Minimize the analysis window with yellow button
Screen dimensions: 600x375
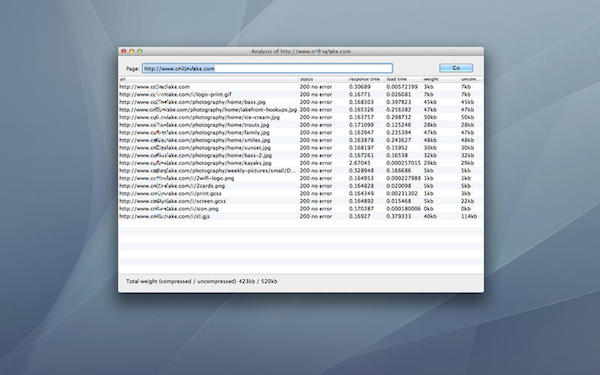(132, 51)
